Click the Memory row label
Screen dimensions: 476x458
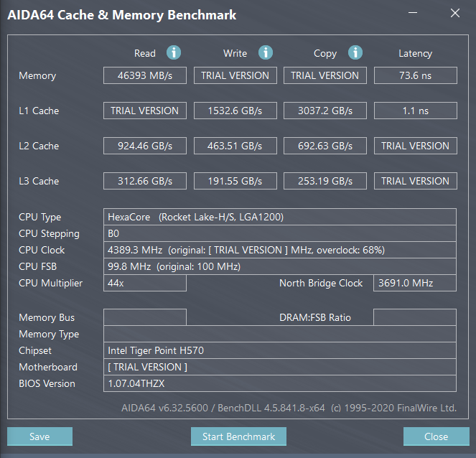tap(37, 75)
